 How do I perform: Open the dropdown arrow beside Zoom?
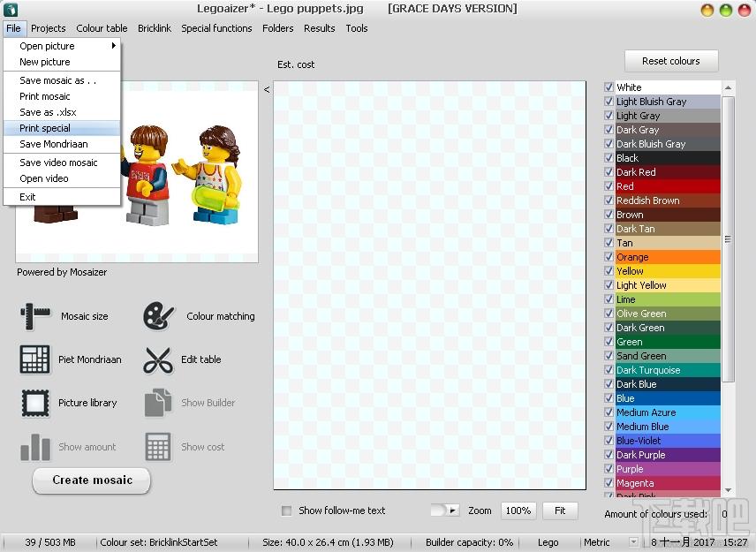(453, 510)
